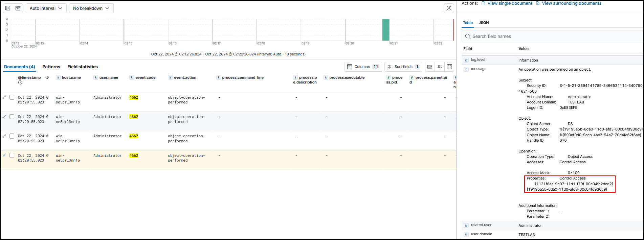Expand details of the first document row
644x240 pixels.
pyautogui.click(x=4, y=97)
